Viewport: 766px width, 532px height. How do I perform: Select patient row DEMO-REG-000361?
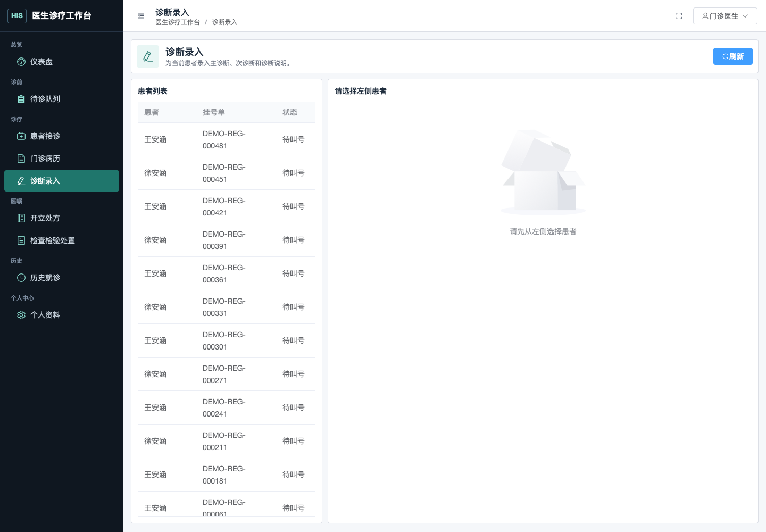tap(227, 273)
